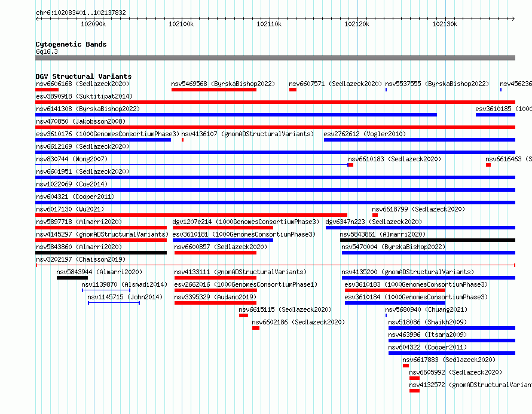Click the 102120k ruler position label
The width and height of the screenshot is (532, 414).
click(x=357, y=24)
